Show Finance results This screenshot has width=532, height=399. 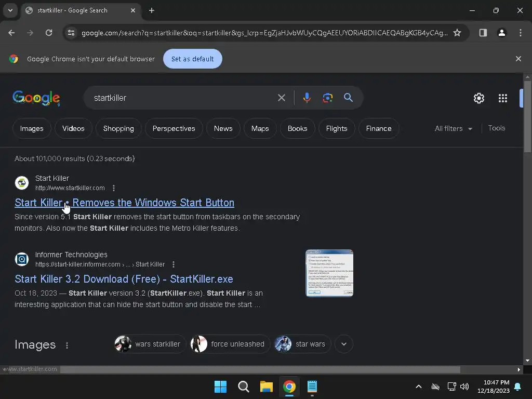(x=379, y=128)
